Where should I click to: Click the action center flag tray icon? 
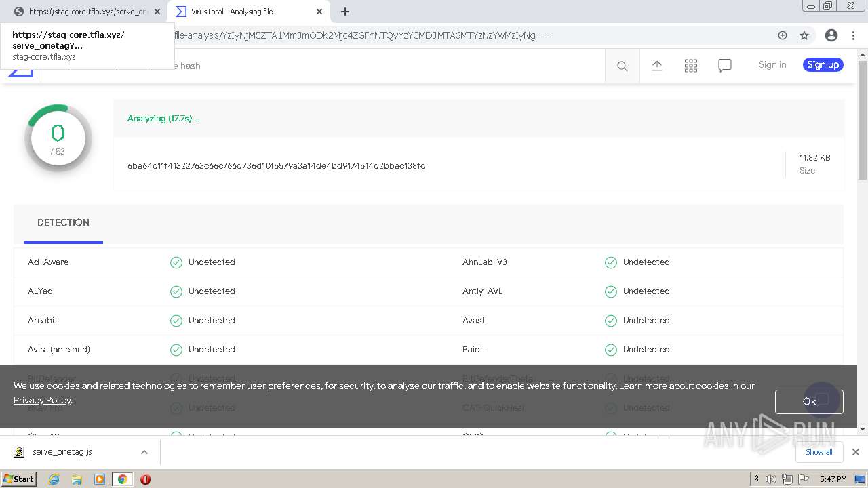tap(804, 479)
